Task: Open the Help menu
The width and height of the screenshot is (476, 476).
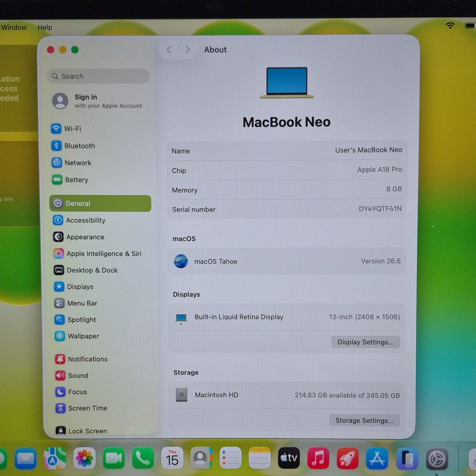Action: coord(45,28)
